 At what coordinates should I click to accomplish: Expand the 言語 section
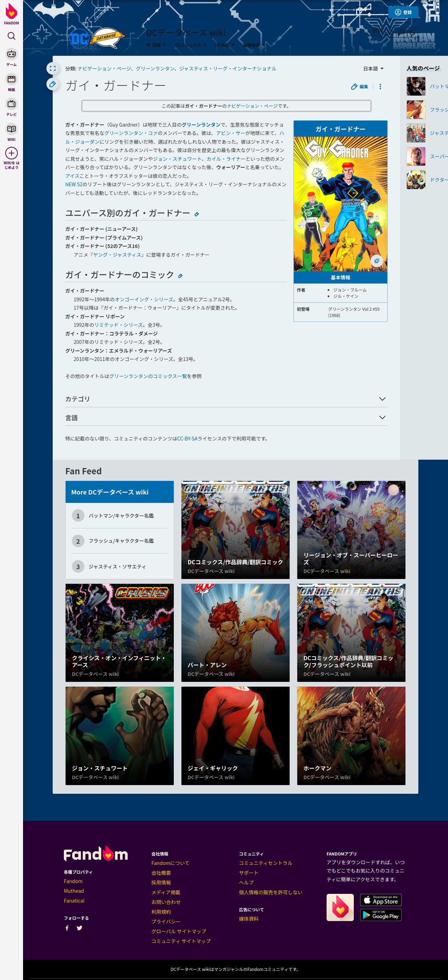(x=226, y=417)
